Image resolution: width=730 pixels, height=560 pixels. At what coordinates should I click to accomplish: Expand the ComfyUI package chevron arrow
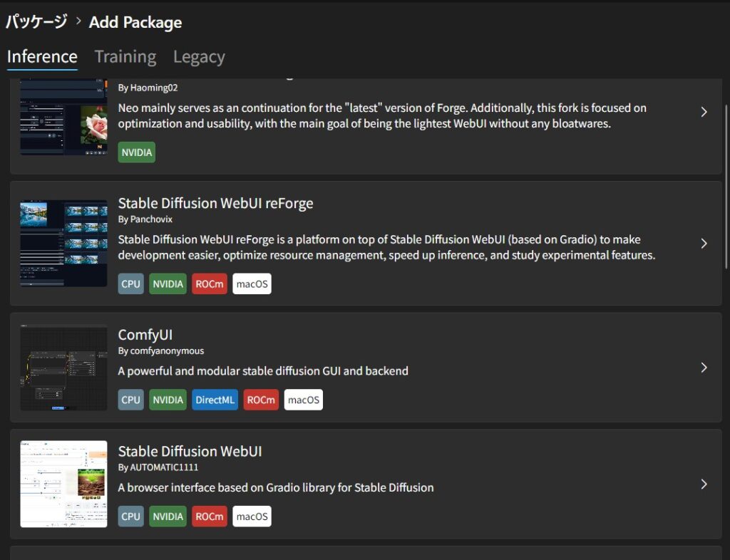pyautogui.click(x=704, y=368)
